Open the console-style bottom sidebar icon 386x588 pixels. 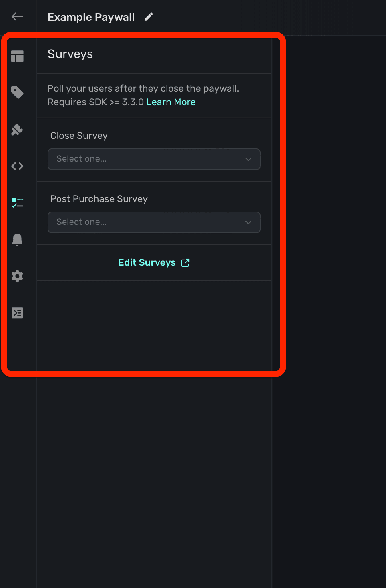(x=17, y=313)
